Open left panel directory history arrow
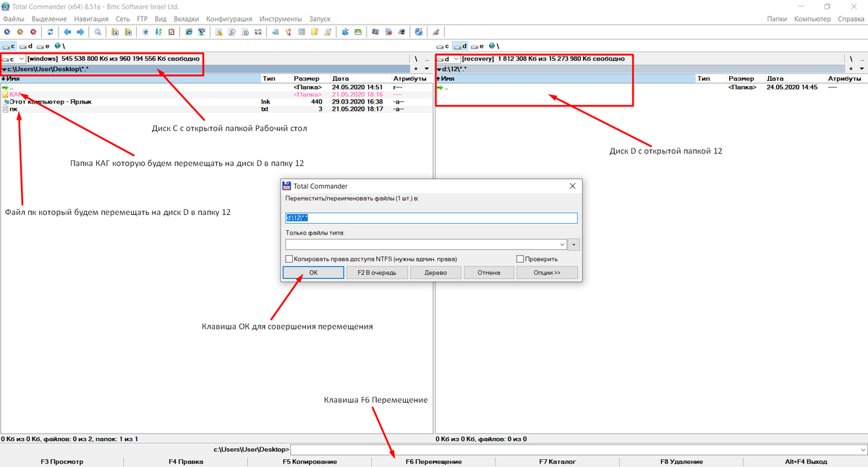Screen dimensions: 868x467 pos(426,68)
